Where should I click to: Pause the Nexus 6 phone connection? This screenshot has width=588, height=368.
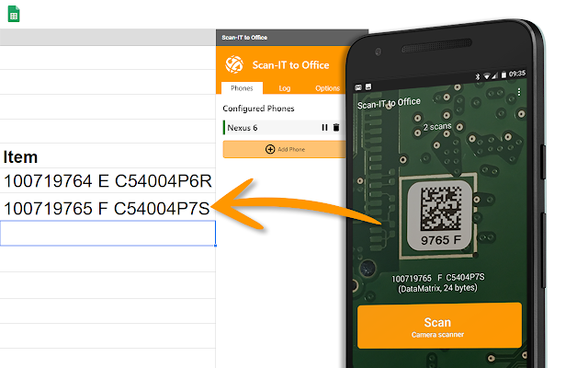coord(324,128)
